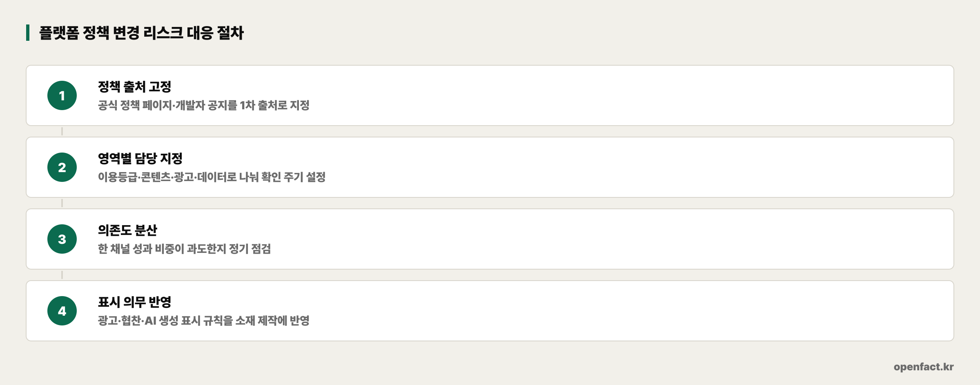
Task: Click the green step 1 circle
Action: point(62,95)
